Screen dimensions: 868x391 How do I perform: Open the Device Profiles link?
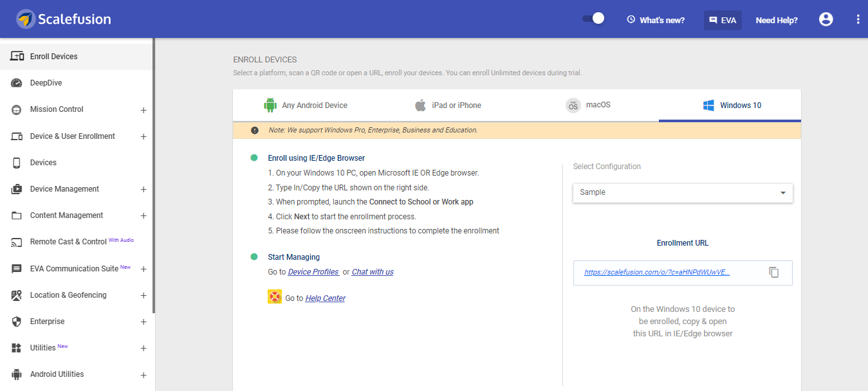pyautogui.click(x=313, y=271)
